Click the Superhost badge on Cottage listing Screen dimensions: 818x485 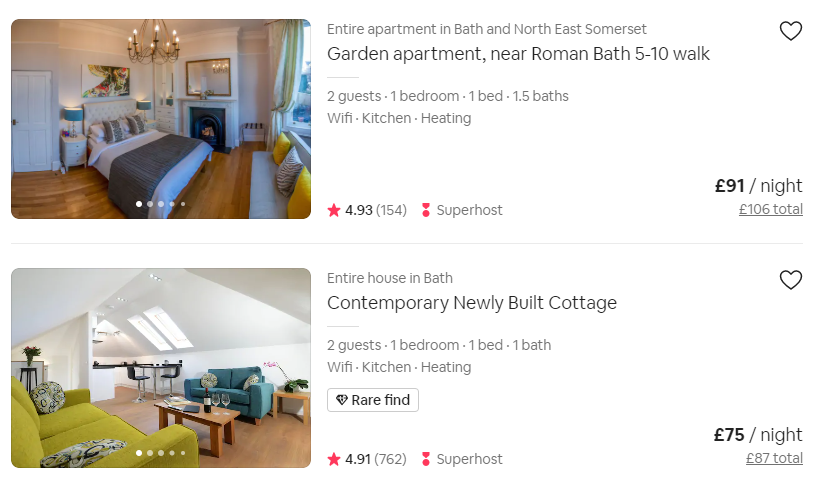pos(462,459)
